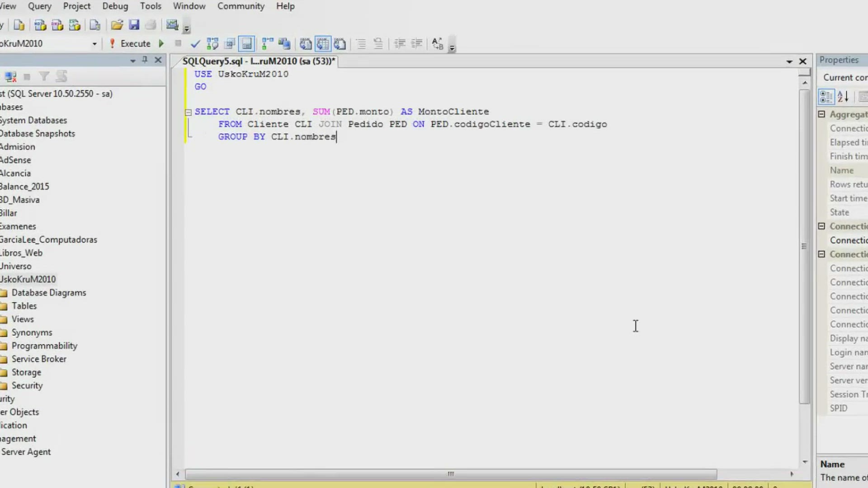Open the Object Explorer window position dropdown
Image resolution: width=868 pixels, height=488 pixels.
[132, 60]
